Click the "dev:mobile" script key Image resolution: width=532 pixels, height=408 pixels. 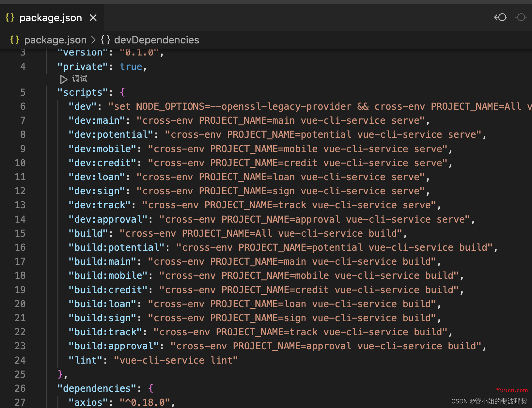102,149
